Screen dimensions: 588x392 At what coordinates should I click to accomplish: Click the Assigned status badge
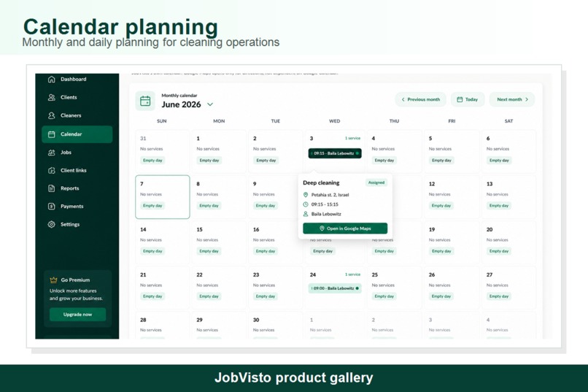(x=376, y=182)
